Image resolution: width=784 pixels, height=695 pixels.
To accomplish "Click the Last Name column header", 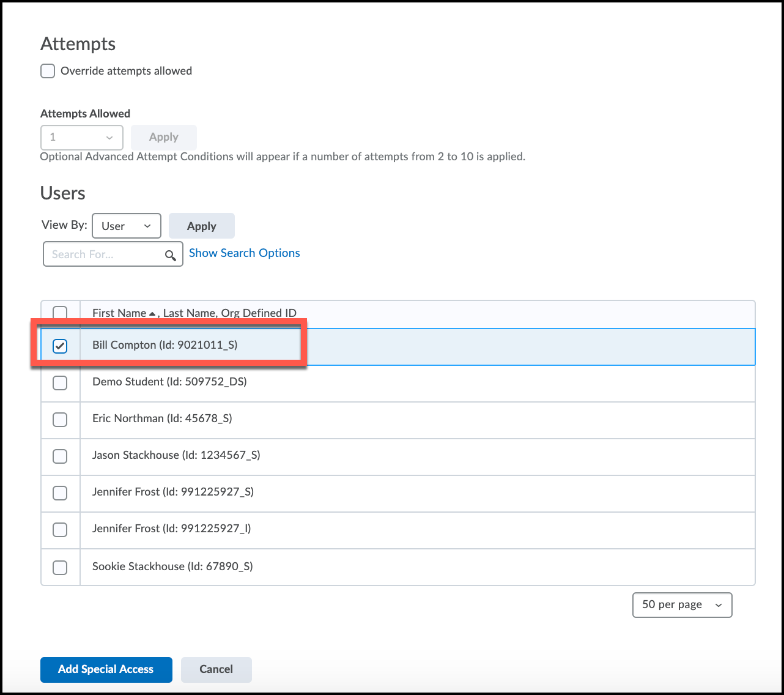I will [189, 313].
